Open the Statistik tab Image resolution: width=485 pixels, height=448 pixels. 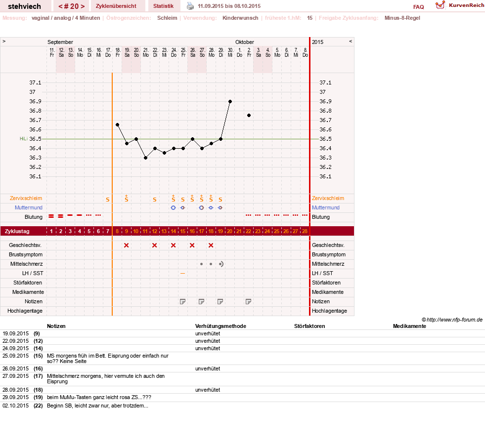[163, 6]
